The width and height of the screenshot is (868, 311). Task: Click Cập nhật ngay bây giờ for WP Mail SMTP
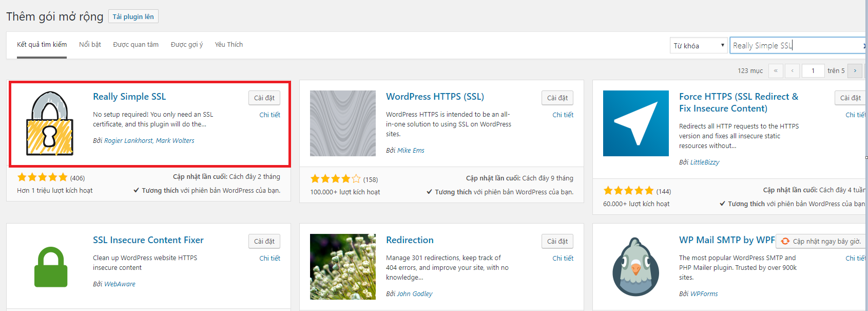click(x=821, y=241)
